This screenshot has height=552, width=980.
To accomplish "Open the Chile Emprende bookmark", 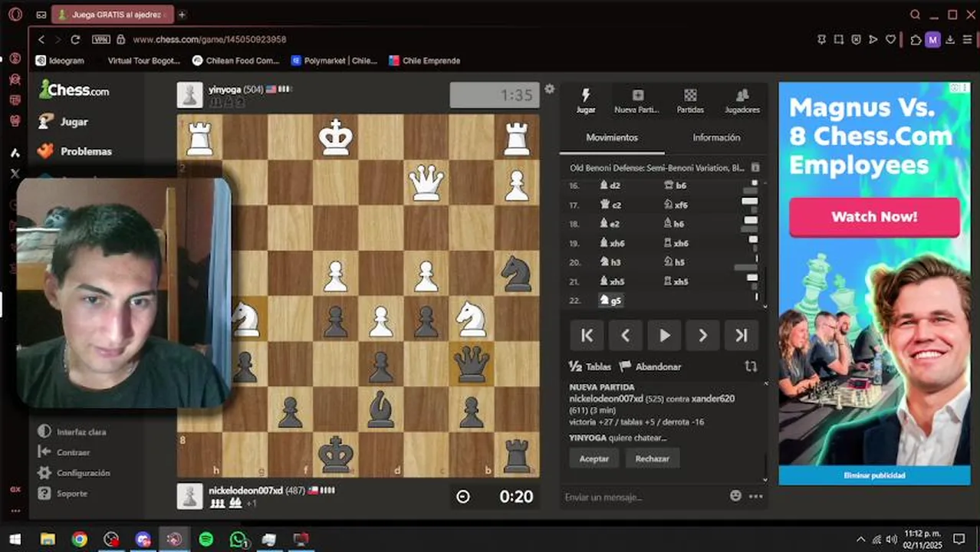I will pos(424,61).
